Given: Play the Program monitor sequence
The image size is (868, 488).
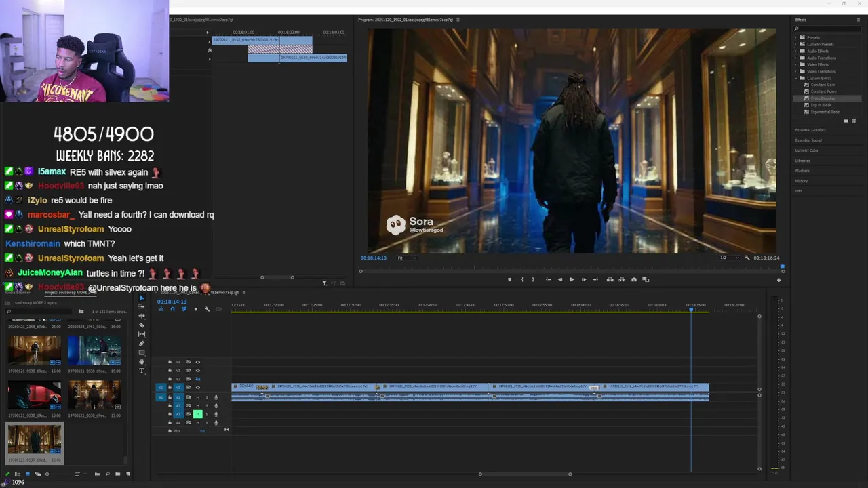Looking at the screenshot, I should [572, 279].
